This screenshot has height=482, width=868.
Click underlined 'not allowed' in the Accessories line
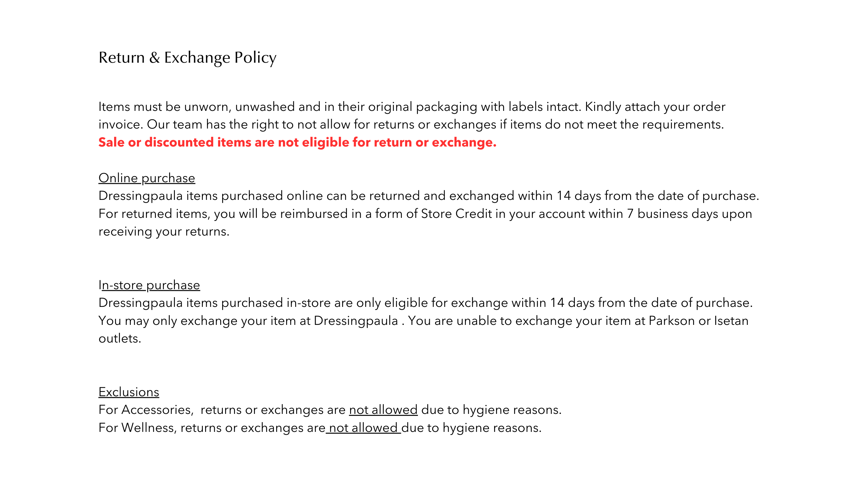click(383, 410)
